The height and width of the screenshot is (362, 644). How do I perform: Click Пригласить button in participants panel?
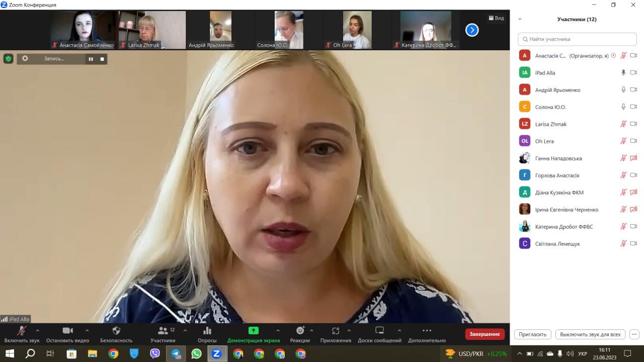coord(532,334)
